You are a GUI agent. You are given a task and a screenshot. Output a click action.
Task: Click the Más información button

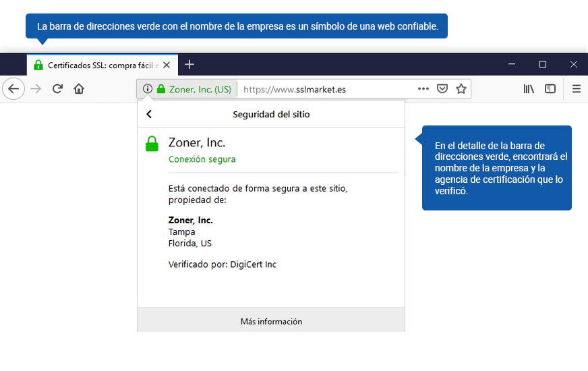coord(271,321)
